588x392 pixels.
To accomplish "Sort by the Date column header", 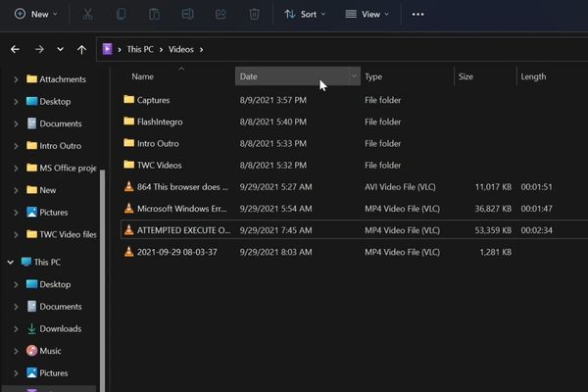I will [x=248, y=76].
